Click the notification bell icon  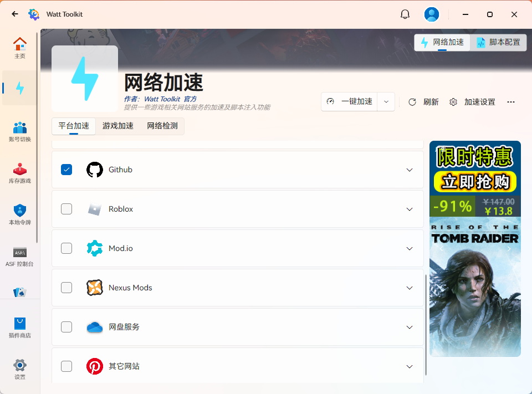(x=405, y=14)
